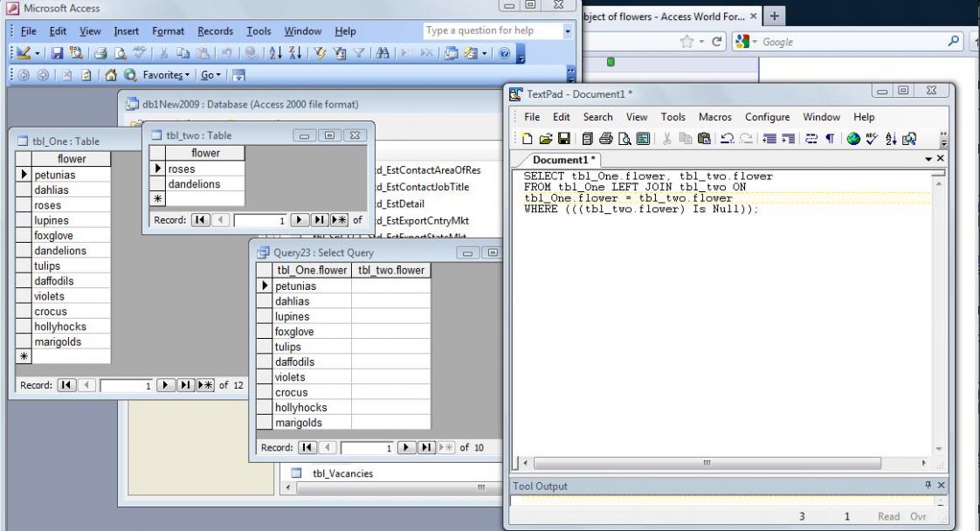Toggle Ovr overwrite mode in TextPad status bar
This screenshot has height=531, width=980.
918,516
